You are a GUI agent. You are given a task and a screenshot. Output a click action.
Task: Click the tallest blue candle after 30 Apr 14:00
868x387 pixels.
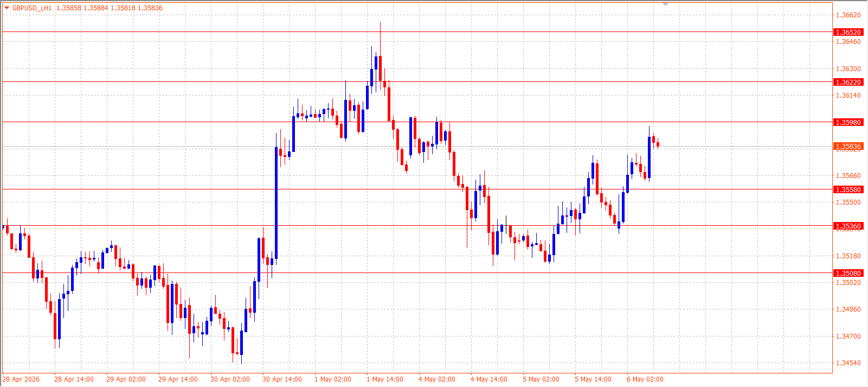[x=276, y=203]
